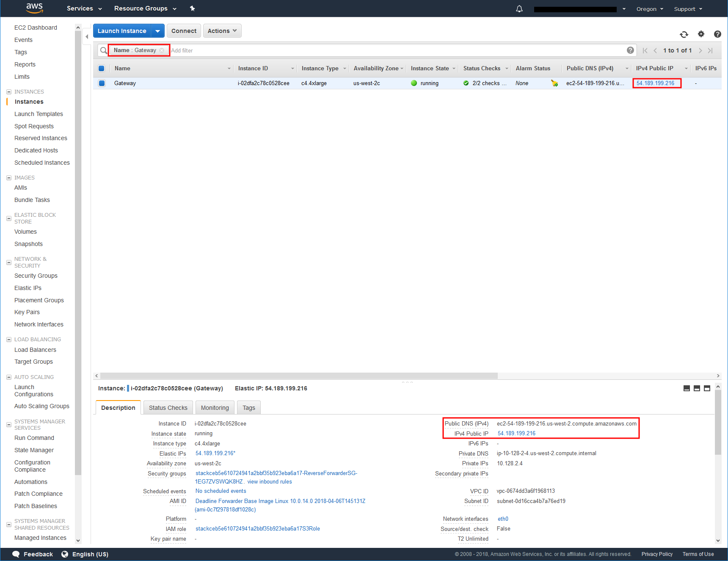Toggle the select-all instances checkbox
This screenshot has height=561, width=728.
tap(102, 68)
